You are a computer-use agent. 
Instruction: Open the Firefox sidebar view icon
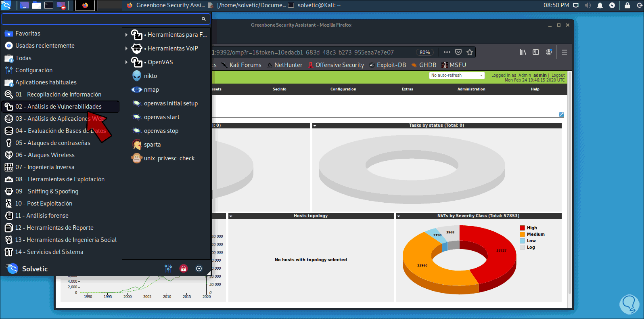536,52
